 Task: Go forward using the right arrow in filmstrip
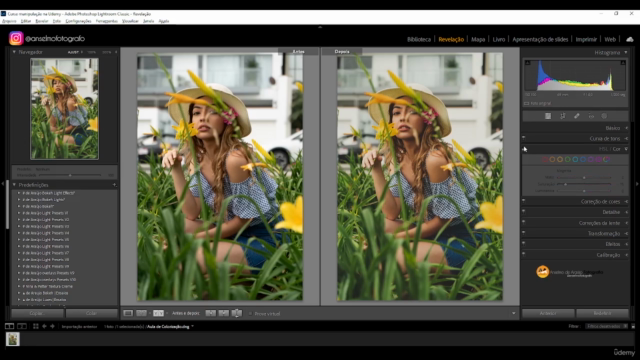tap(52, 327)
